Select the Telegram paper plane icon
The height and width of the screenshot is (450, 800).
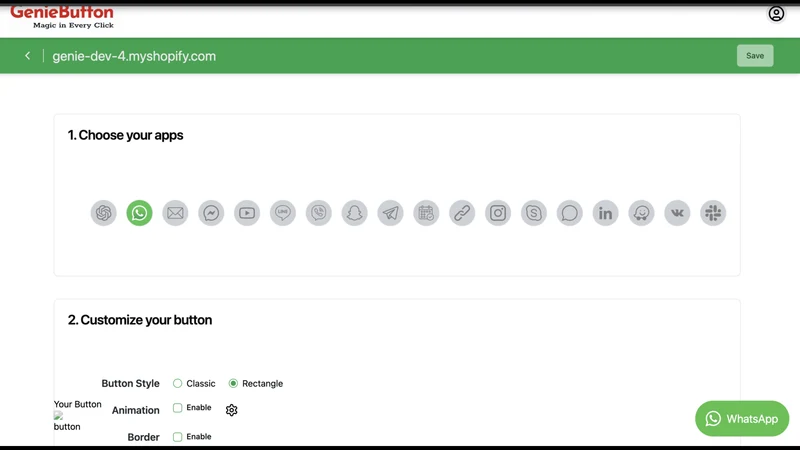[390, 213]
